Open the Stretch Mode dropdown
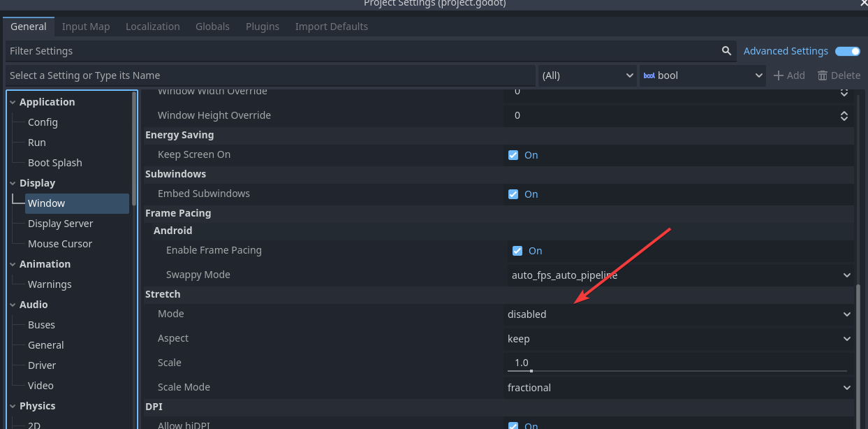The height and width of the screenshot is (429, 868). pos(677,314)
